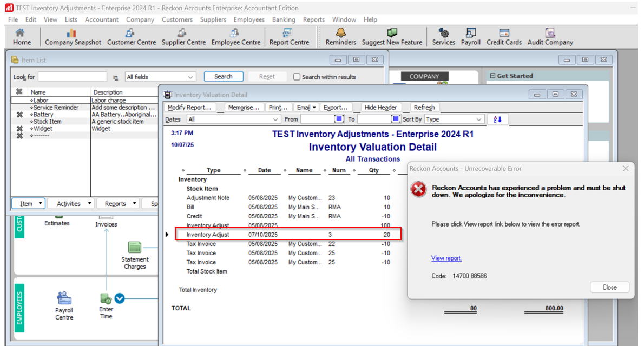
Task: Open the Banking menu
Action: coord(284,19)
